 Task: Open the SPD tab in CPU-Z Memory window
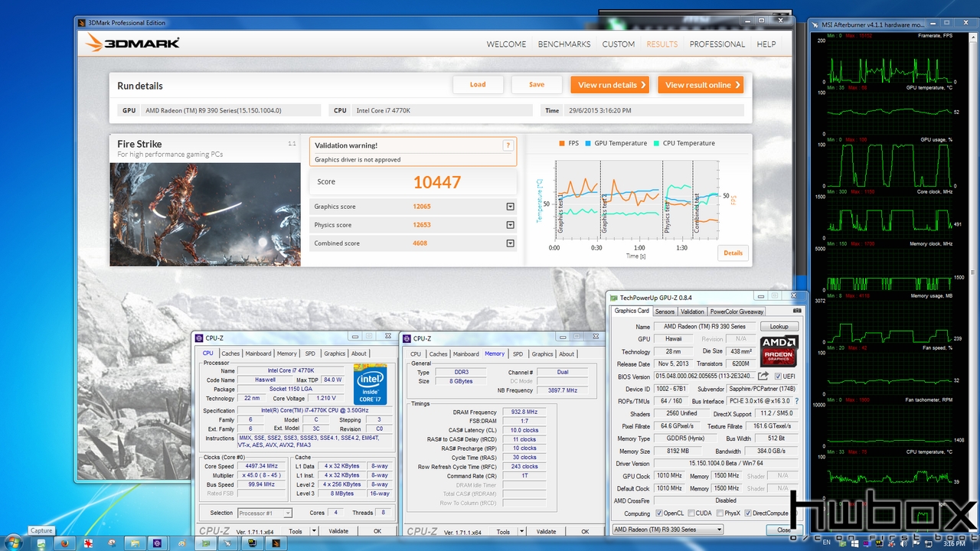pyautogui.click(x=518, y=354)
